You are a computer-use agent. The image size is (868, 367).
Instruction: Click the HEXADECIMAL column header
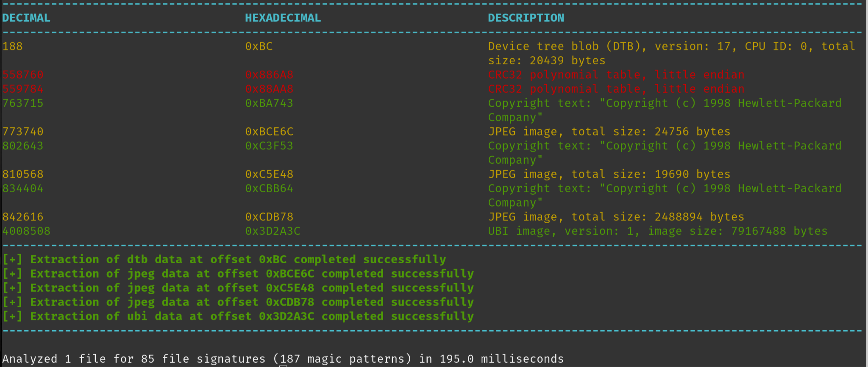283,18
